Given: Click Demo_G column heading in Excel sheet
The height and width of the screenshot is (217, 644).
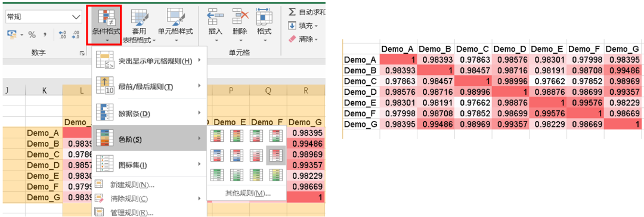Looking at the screenshot, I should coord(306,122).
